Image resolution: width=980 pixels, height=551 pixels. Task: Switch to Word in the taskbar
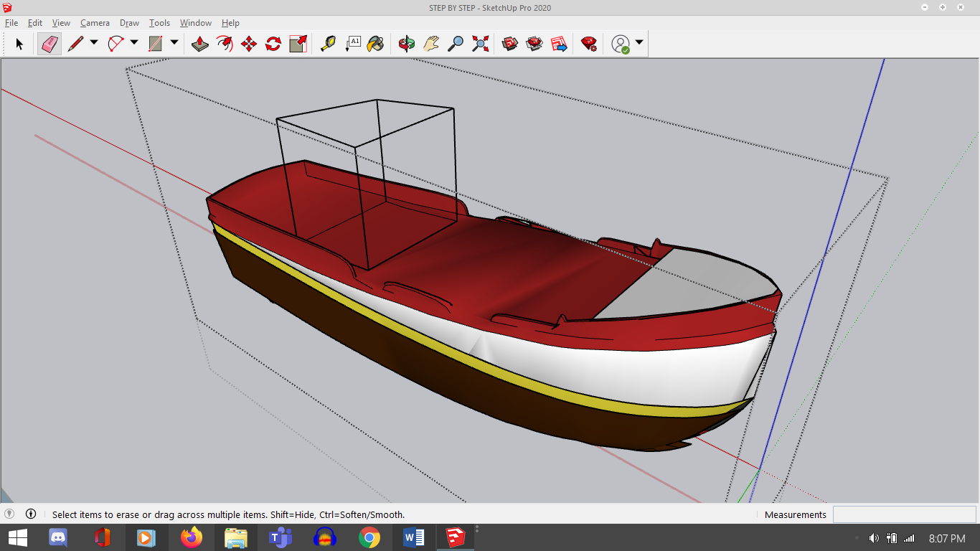click(x=414, y=537)
